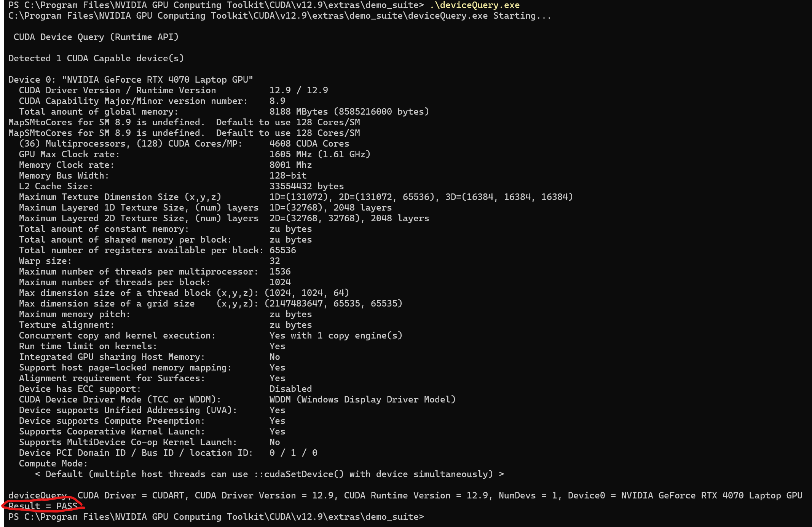Click the 'Compute Mode:' label
This screenshot has width=812, height=527.
53,464
